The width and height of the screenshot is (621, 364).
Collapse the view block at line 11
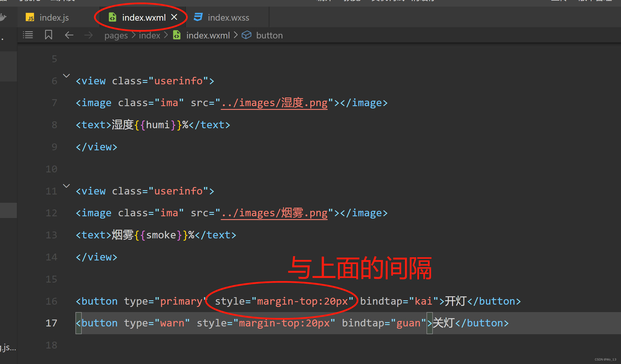pyautogui.click(x=66, y=186)
